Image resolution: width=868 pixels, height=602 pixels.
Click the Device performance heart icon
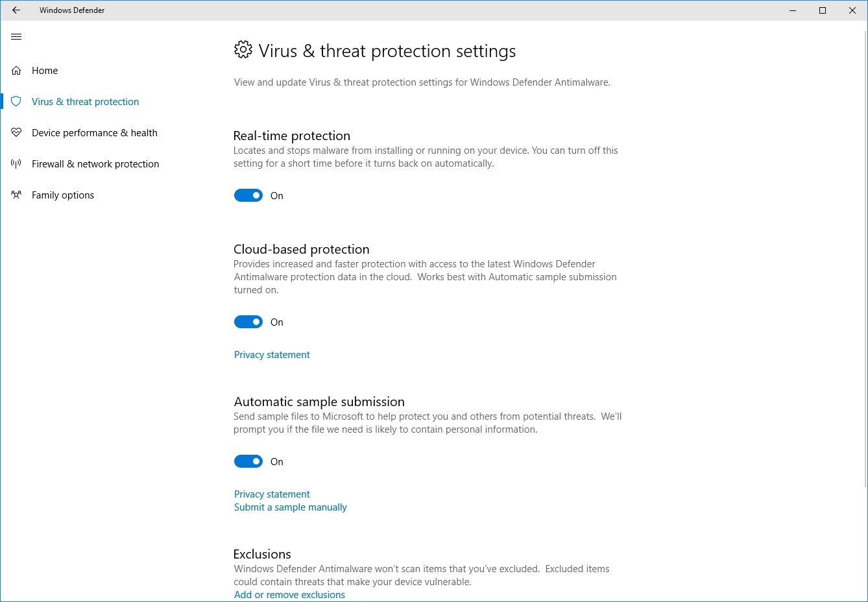coord(16,133)
